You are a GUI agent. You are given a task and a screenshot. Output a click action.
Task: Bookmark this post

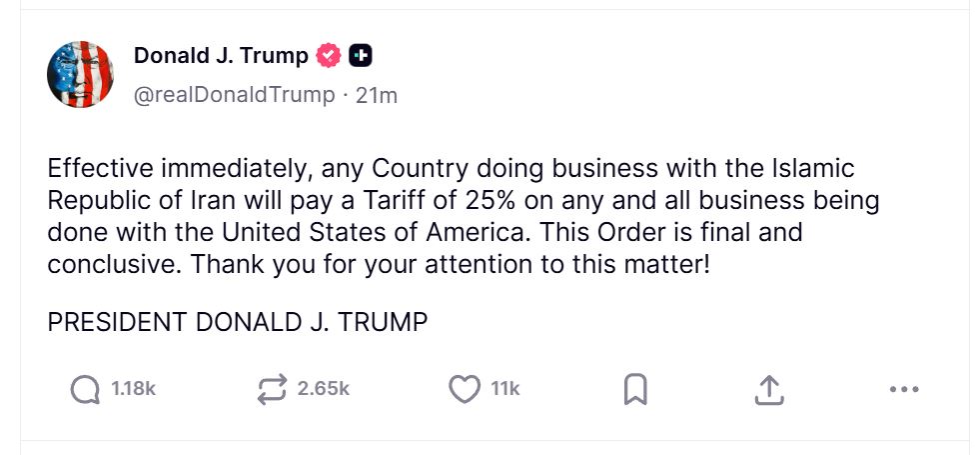click(x=635, y=389)
